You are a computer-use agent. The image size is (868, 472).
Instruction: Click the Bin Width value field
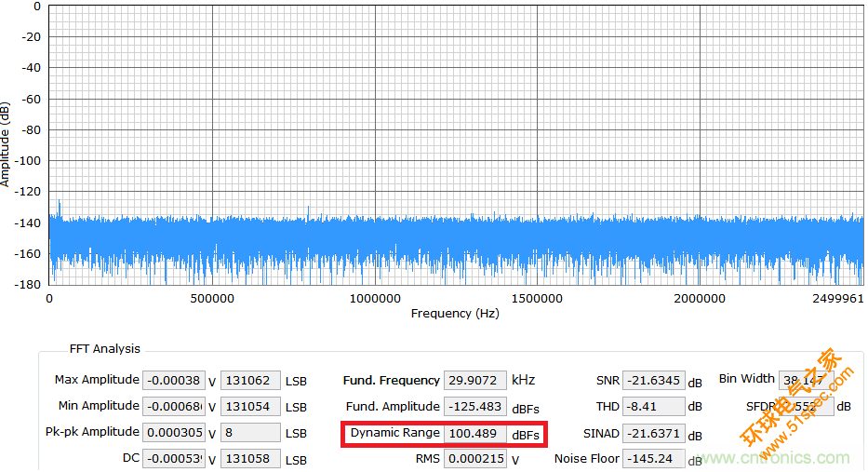point(806,381)
